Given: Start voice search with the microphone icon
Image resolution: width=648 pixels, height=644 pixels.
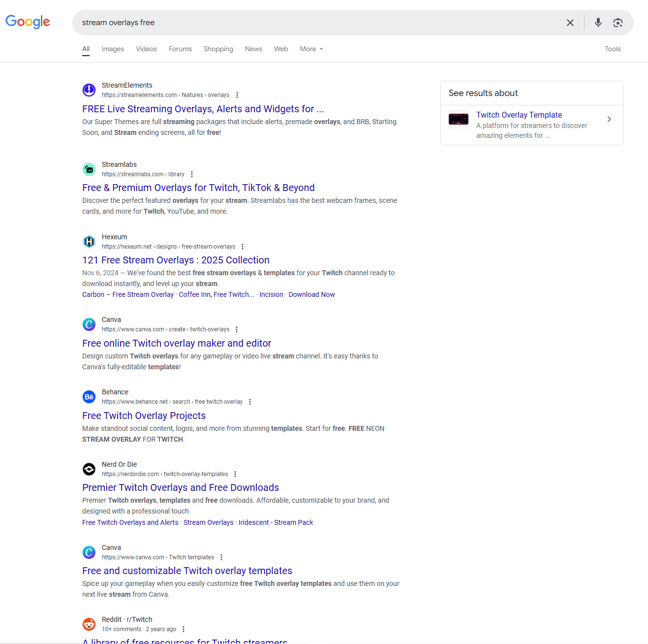Looking at the screenshot, I should (x=598, y=23).
